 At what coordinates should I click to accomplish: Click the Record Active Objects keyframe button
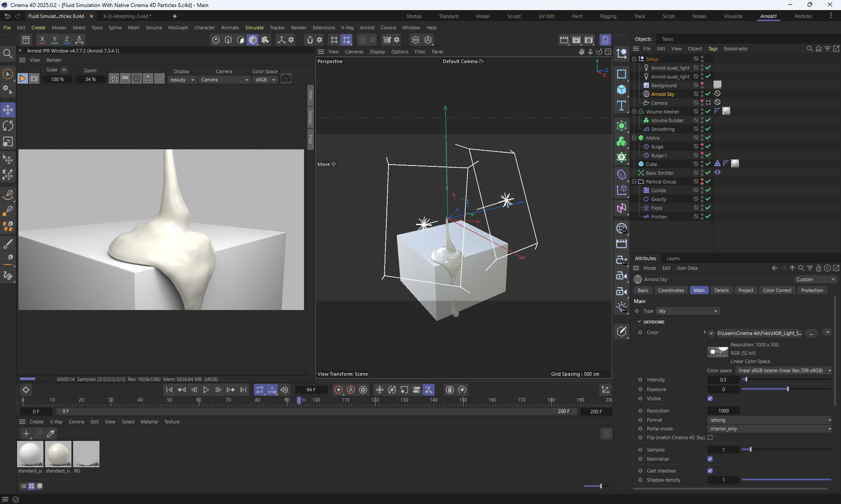339,390
